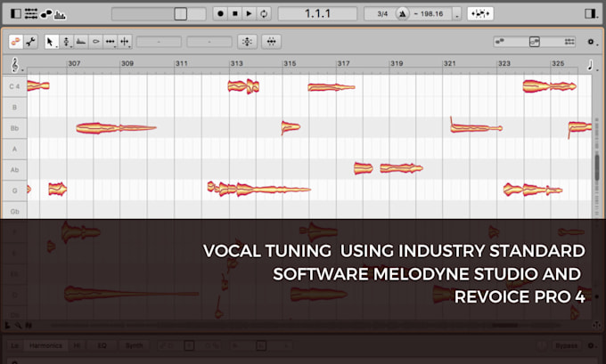This screenshot has height=364, width=606.
Task: Click the 1.1.1 position display
Action: coord(317,13)
